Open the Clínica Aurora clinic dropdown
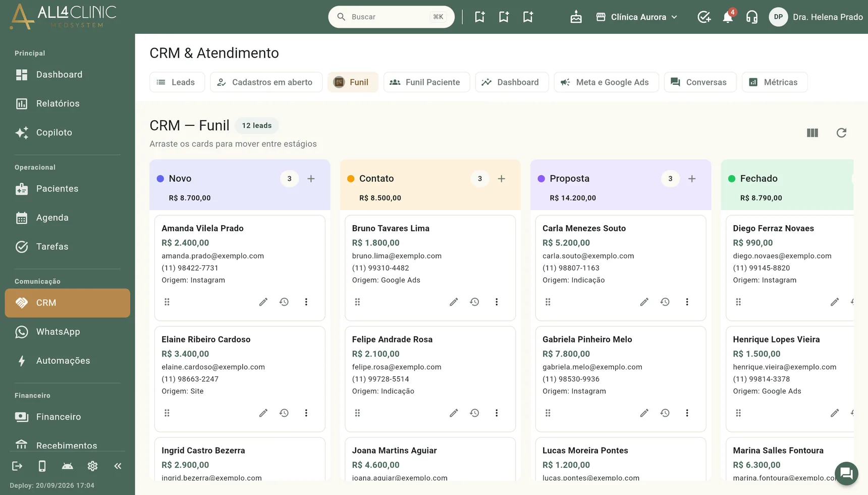868x495 pixels. click(x=636, y=17)
